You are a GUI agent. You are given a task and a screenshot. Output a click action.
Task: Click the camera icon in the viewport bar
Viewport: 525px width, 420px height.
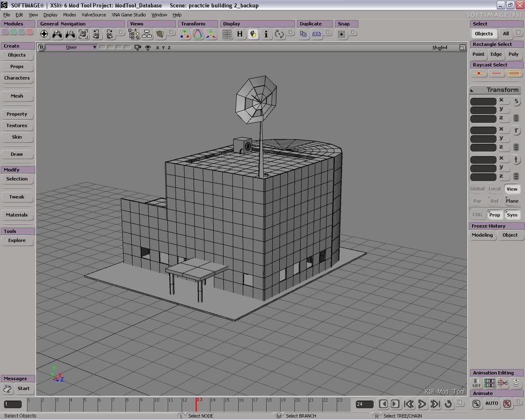[137, 48]
